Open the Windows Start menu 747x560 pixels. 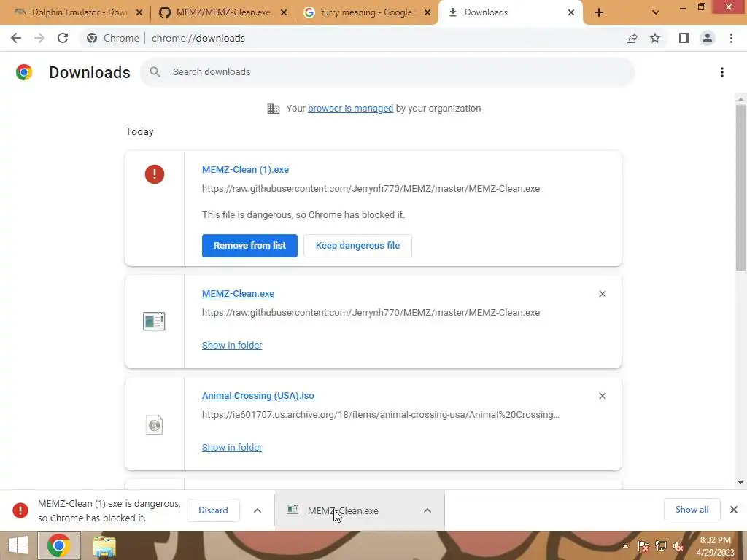click(18, 545)
